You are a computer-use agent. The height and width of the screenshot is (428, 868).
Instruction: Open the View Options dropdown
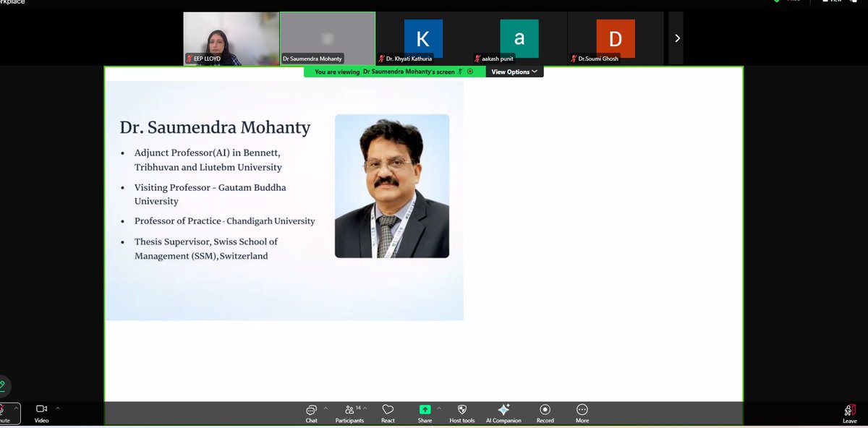point(514,72)
